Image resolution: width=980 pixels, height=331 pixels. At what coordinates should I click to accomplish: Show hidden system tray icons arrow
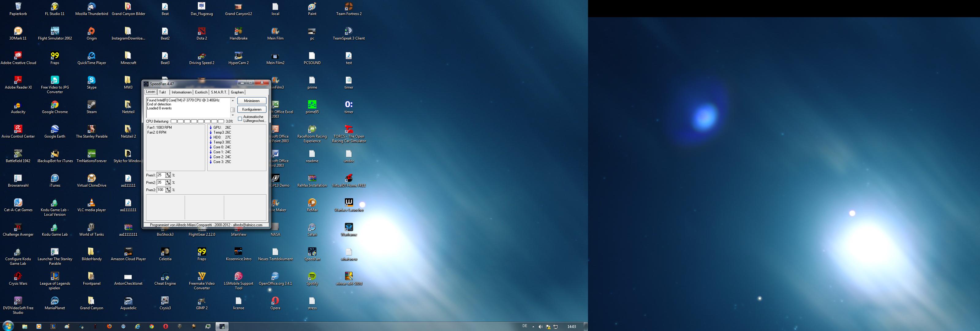[533, 327]
